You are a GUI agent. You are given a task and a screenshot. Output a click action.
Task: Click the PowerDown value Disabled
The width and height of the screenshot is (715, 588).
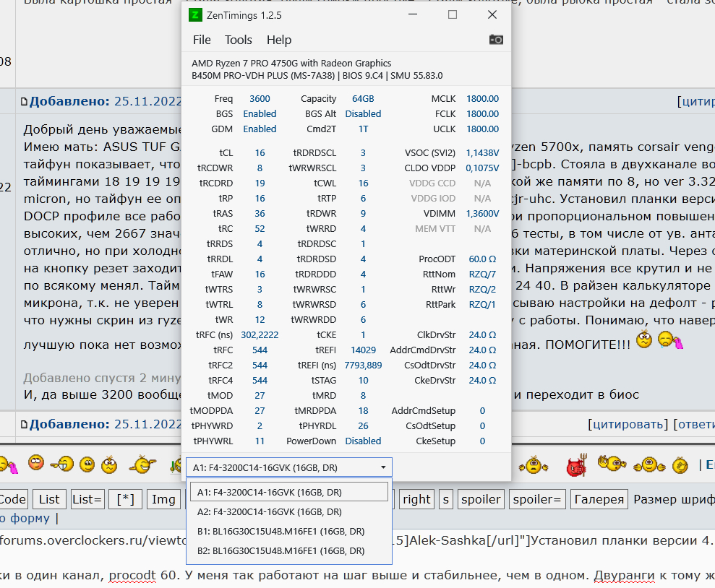click(x=363, y=441)
